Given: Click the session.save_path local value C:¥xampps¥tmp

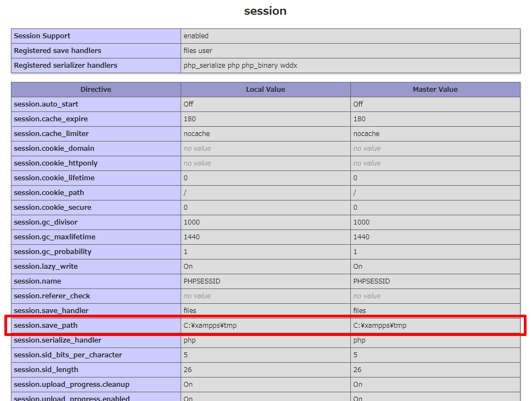Looking at the screenshot, I should click(x=210, y=326).
